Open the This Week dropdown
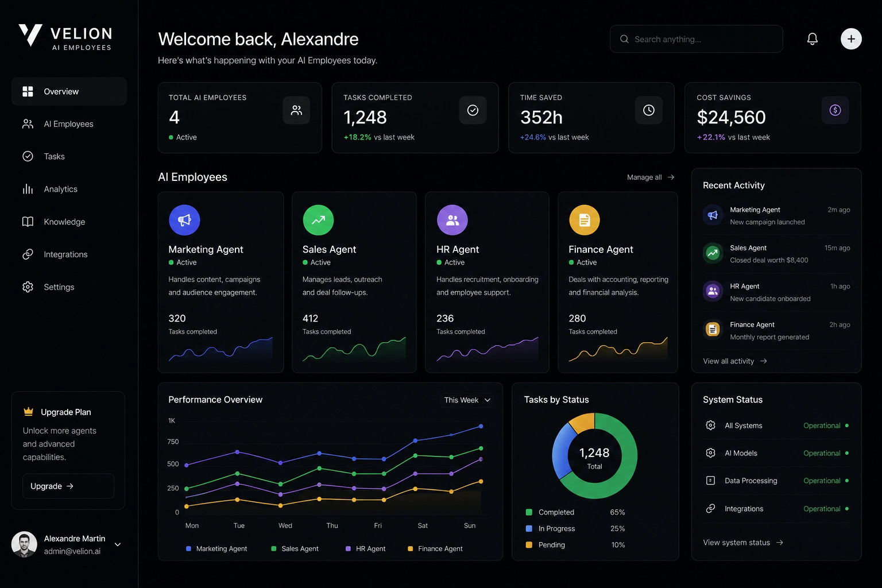Image resolution: width=882 pixels, height=588 pixels. [467, 400]
